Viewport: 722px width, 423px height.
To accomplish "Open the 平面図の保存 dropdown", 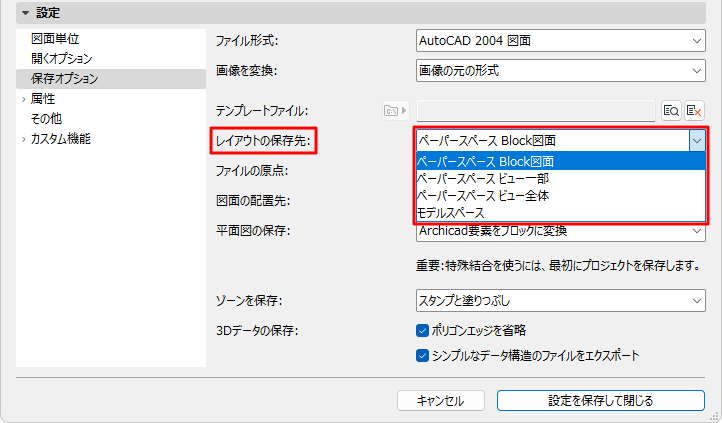I will (x=560, y=232).
